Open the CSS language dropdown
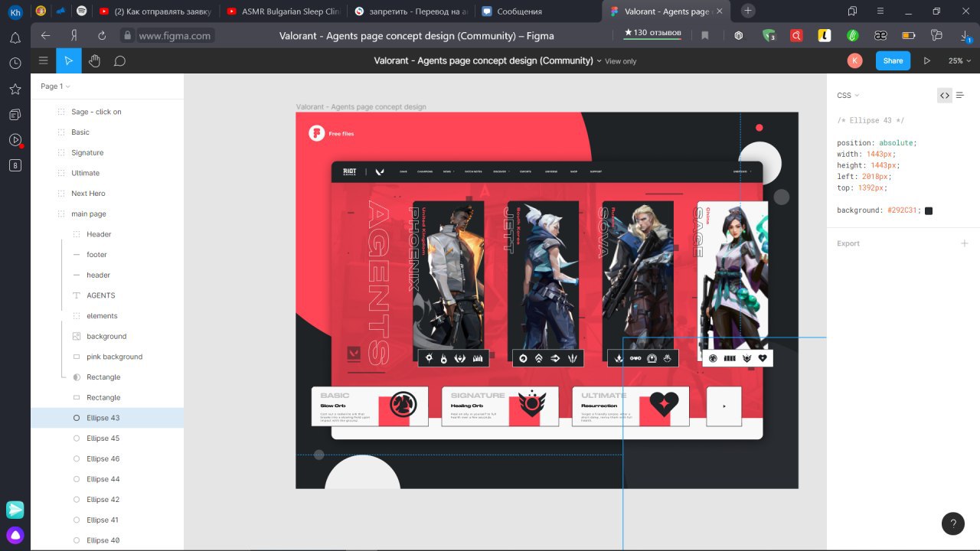980x551 pixels. coord(848,96)
